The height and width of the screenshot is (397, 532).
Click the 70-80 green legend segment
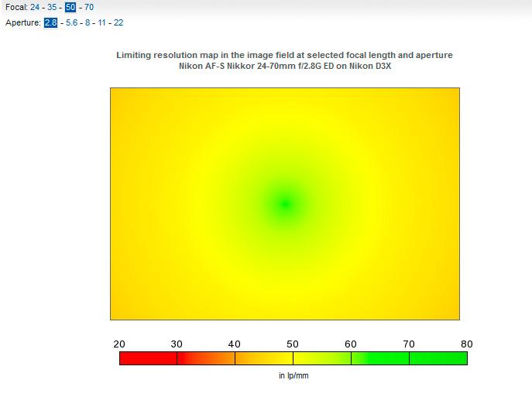[438, 358]
